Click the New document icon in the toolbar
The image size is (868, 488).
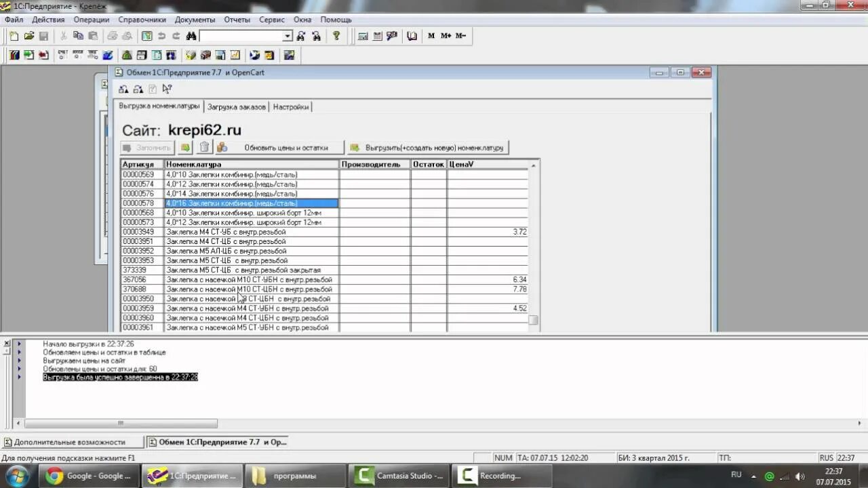[14, 36]
